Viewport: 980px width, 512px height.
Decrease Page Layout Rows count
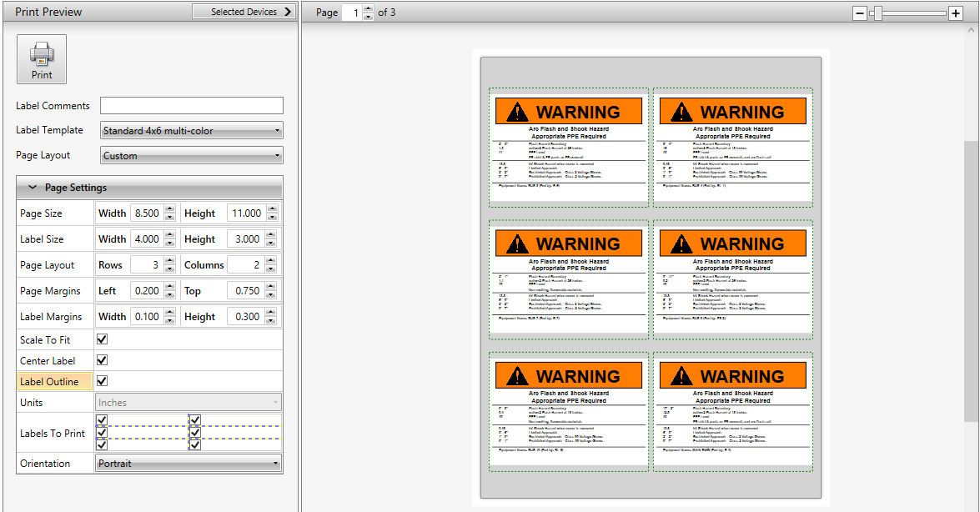pyautogui.click(x=169, y=269)
